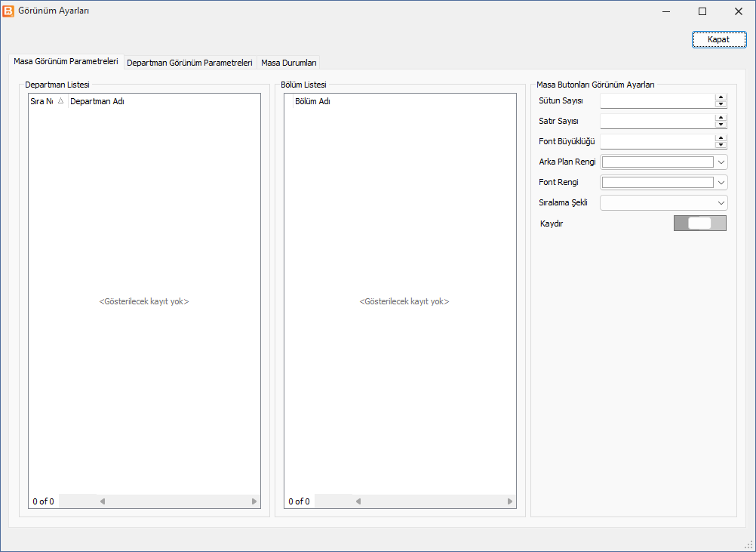The width and height of the screenshot is (756, 552).
Task: Open the Masa Durumları tab
Action: click(x=288, y=63)
